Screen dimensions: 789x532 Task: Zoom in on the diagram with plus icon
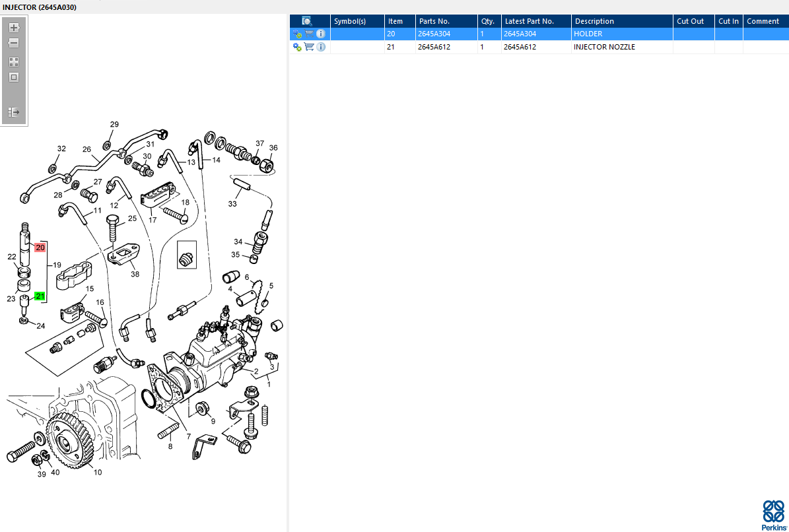coord(14,28)
